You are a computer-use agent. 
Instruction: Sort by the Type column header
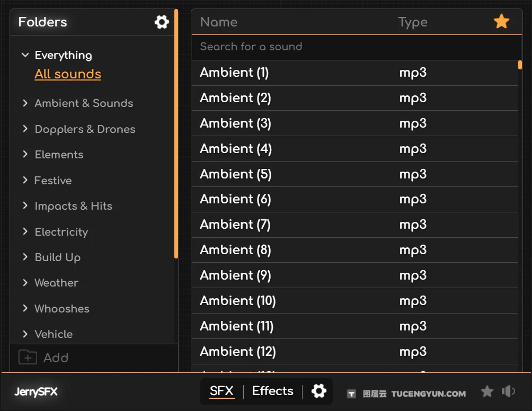tap(413, 22)
